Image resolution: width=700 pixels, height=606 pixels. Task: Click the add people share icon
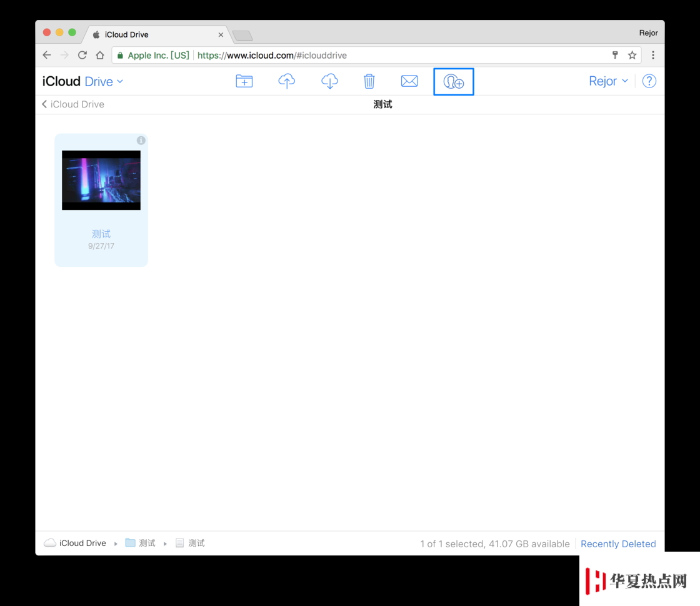tap(454, 82)
